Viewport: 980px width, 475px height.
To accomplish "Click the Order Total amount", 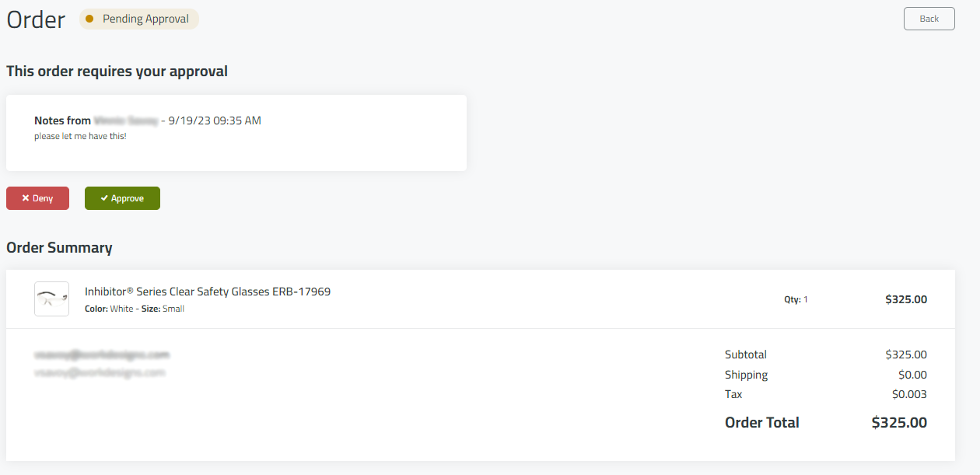I will [899, 423].
